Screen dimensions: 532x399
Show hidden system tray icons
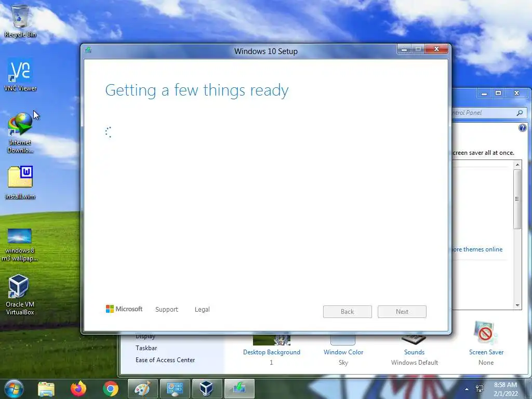point(467,389)
